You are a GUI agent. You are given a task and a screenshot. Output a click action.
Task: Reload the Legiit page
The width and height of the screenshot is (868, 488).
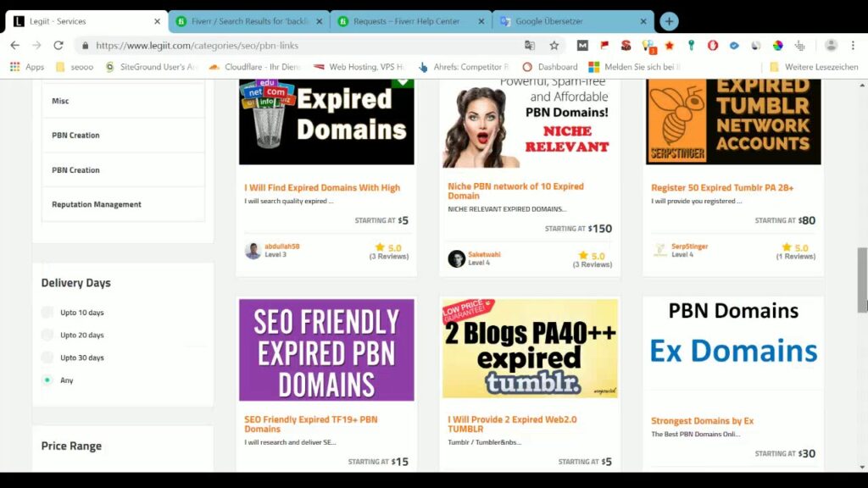click(58, 46)
